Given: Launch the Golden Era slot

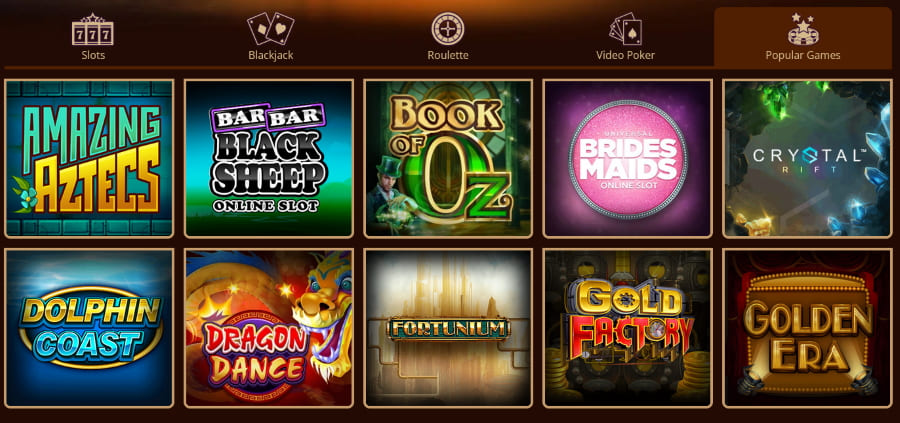Looking at the screenshot, I should pyautogui.click(x=808, y=328).
